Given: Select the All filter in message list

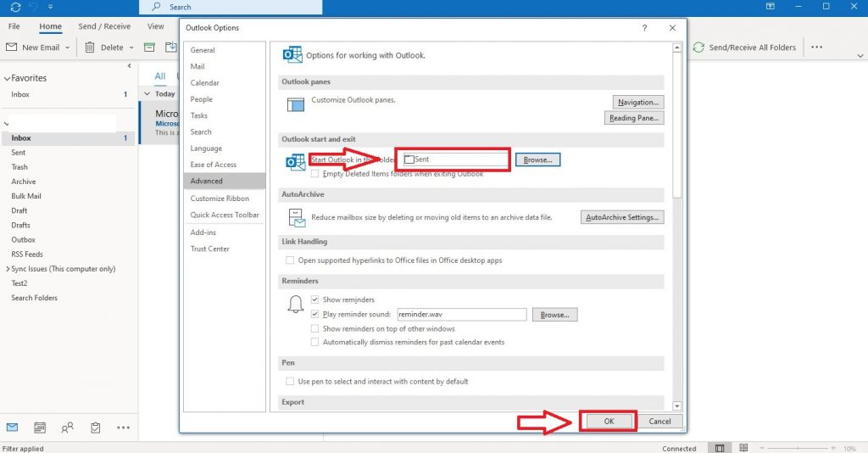Looking at the screenshot, I should 160,76.
